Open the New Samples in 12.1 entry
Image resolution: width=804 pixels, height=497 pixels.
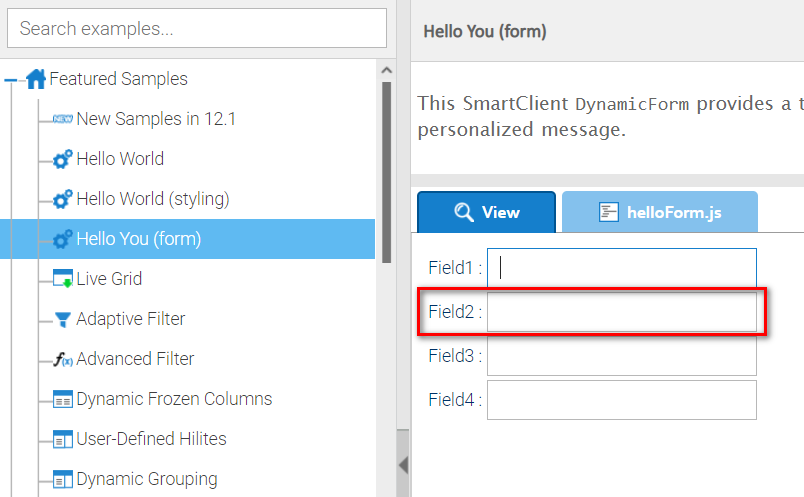click(156, 119)
